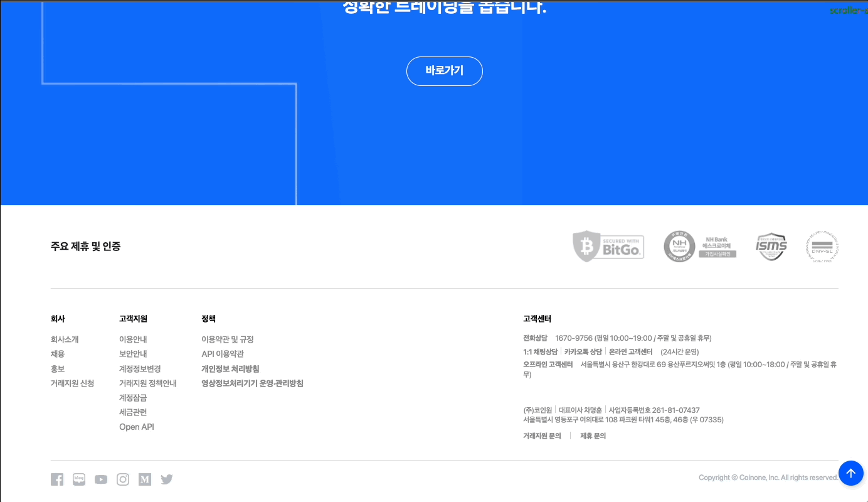Open the API 이용약관 terms
This screenshot has width=868, height=502.
(224, 354)
